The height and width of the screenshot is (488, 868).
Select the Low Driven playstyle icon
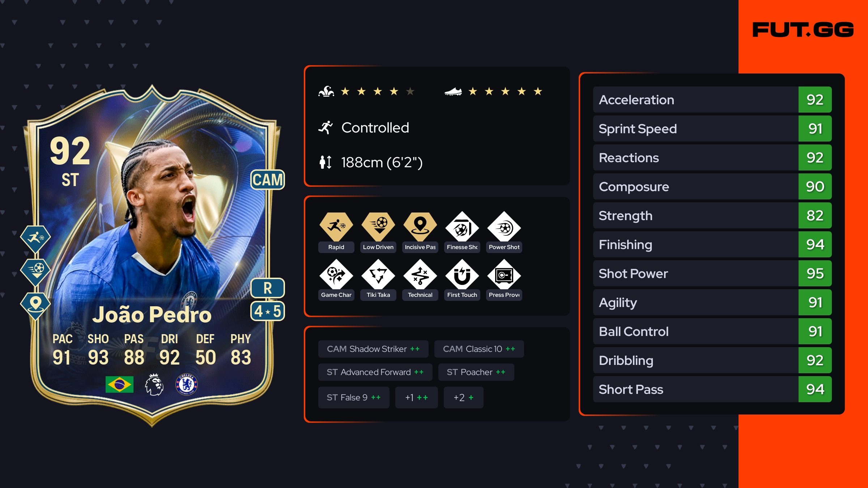pos(378,227)
